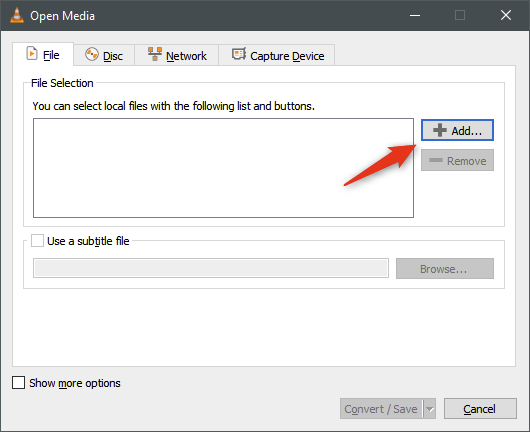530x432 pixels.
Task: Select the Capture Device tab
Action: click(x=277, y=55)
